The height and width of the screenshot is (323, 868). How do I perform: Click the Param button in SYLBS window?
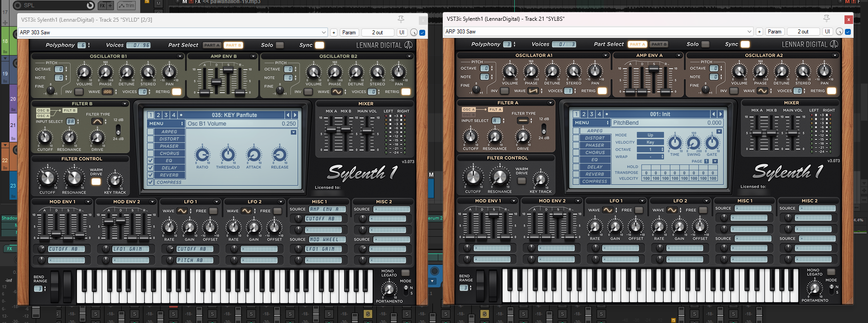coord(775,32)
